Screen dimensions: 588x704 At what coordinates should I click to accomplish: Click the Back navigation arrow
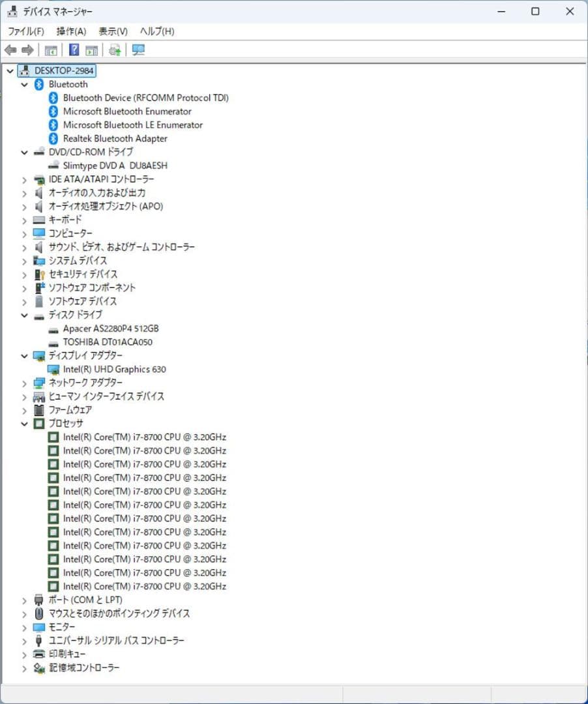coord(10,50)
